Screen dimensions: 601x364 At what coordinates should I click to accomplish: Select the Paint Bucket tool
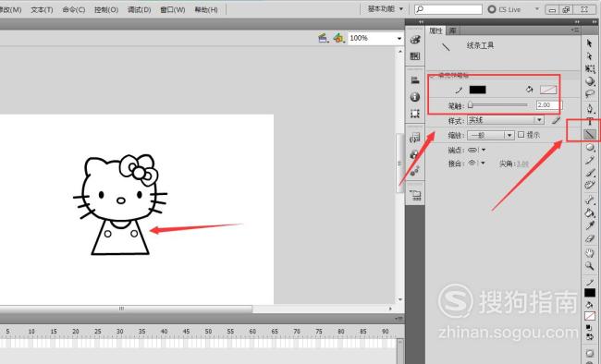[590, 213]
